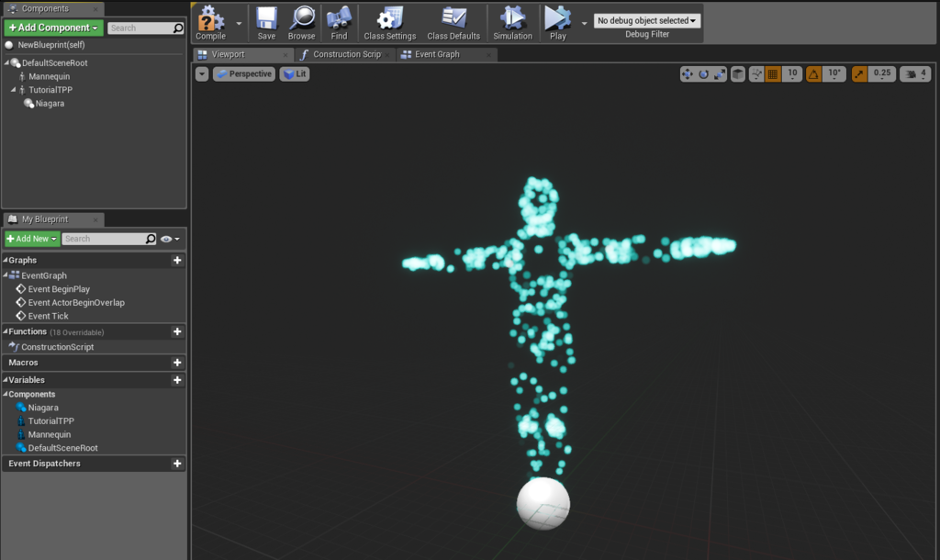Click the Add Component button

[53, 28]
